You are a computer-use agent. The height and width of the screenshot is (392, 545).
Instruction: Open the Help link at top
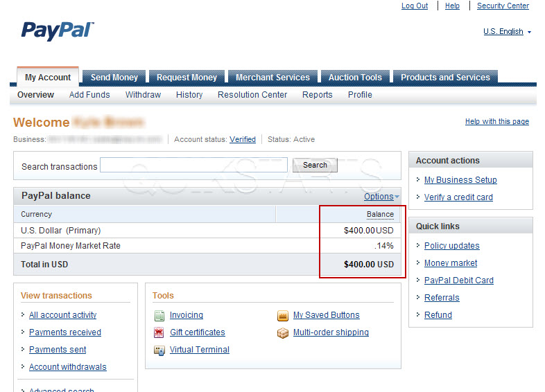452,6
